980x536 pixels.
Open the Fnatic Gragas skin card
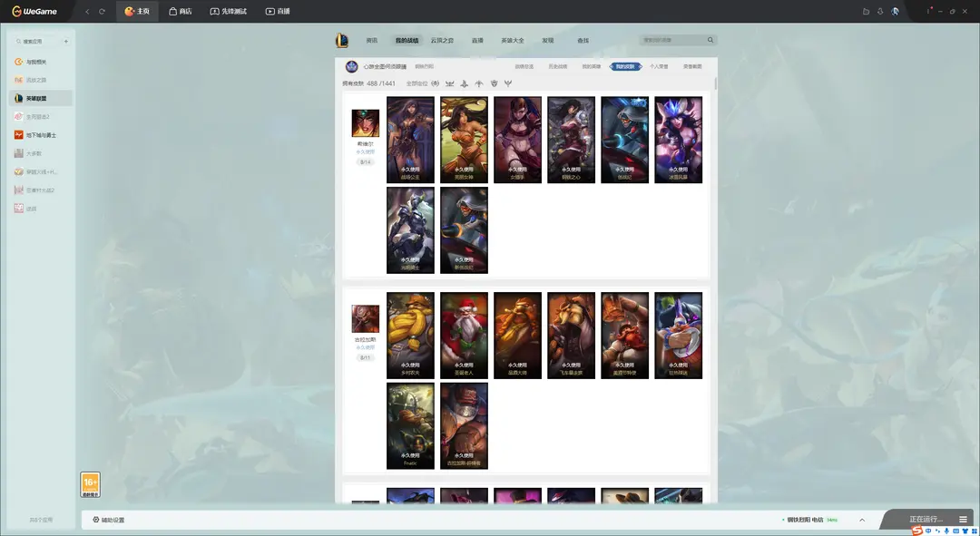pyautogui.click(x=410, y=426)
